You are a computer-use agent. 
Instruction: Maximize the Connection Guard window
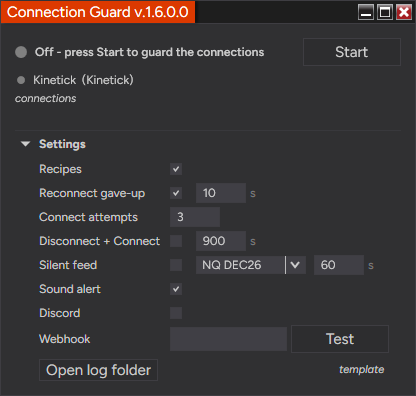pyautogui.click(x=385, y=12)
